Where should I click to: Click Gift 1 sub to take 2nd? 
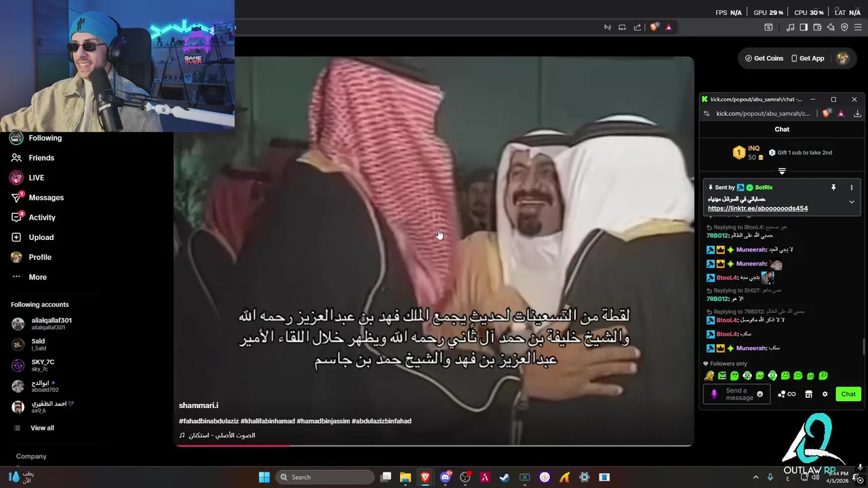pyautogui.click(x=800, y=152)
